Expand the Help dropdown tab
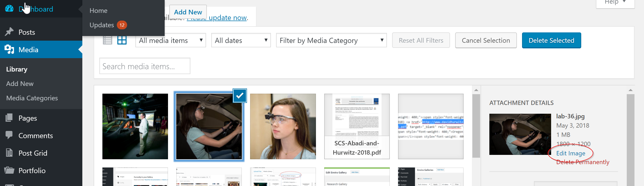This screenshot has width=644, height=186. pos(615,4)
